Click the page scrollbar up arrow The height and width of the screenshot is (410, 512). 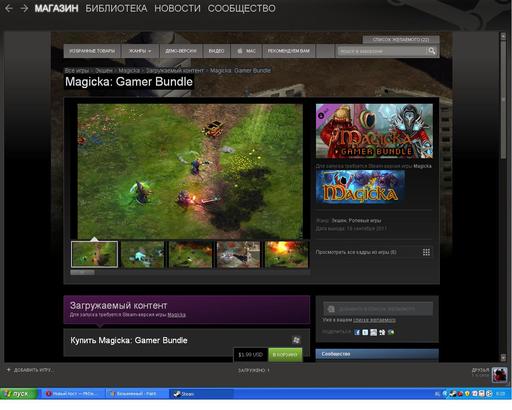coord(503,36)
